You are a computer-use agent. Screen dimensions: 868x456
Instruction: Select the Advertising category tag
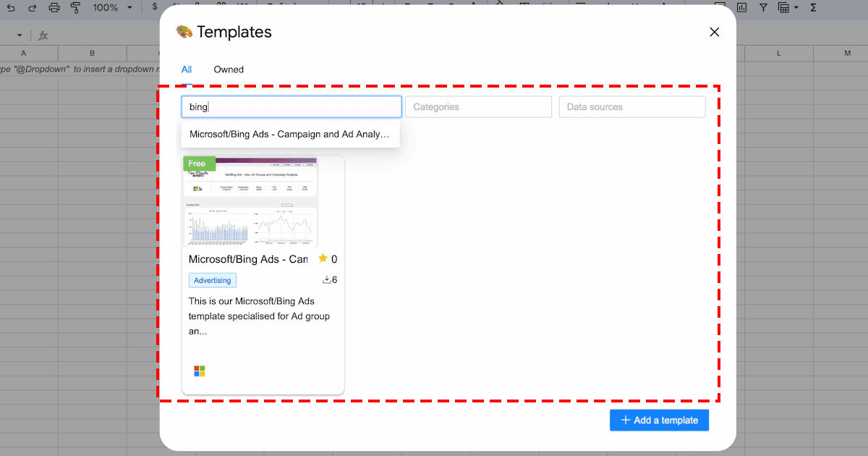pos(213,280)
